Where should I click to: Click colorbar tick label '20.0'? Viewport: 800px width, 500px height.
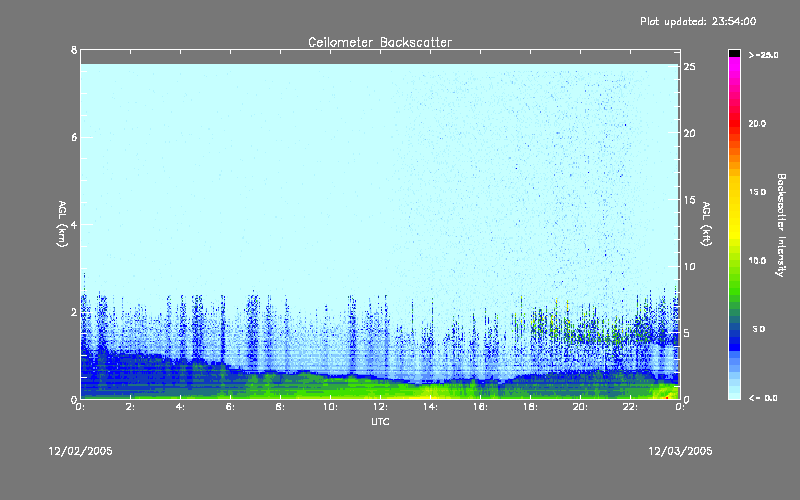point(757,124)
